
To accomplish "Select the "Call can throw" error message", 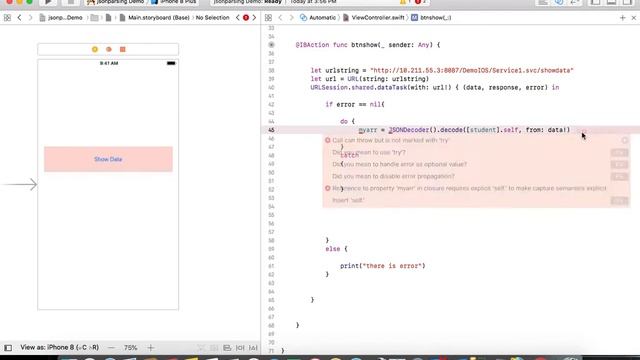I will click(x=390, y=140).
